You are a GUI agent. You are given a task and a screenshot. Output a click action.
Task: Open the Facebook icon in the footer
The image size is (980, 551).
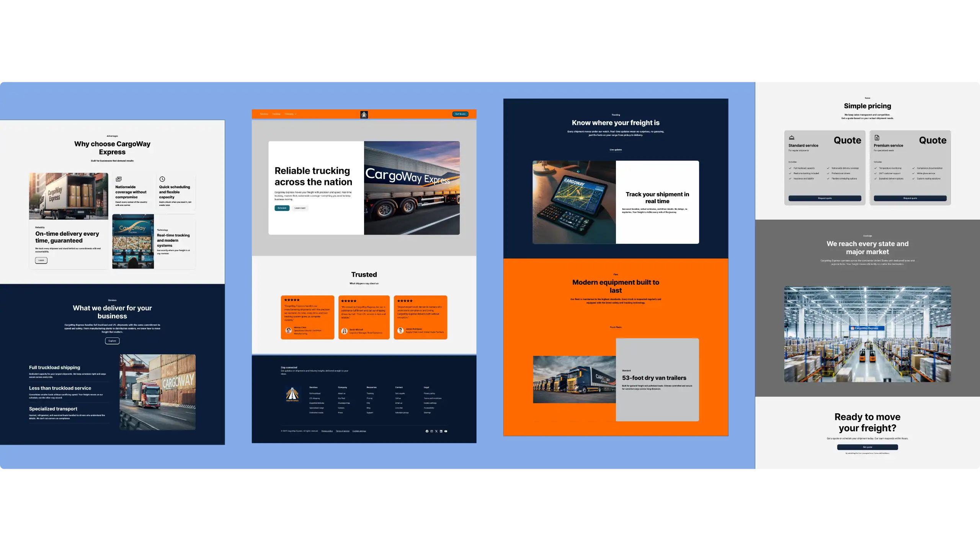point(427,431)
